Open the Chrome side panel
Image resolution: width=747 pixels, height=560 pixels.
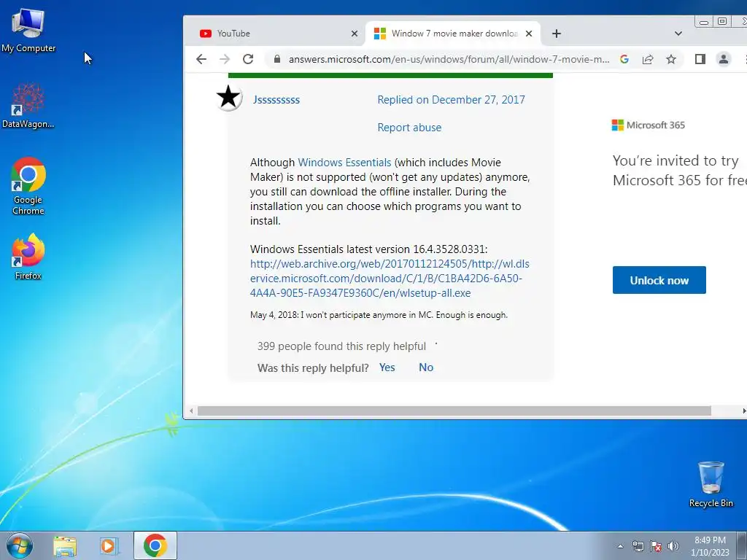coord(700,59)
